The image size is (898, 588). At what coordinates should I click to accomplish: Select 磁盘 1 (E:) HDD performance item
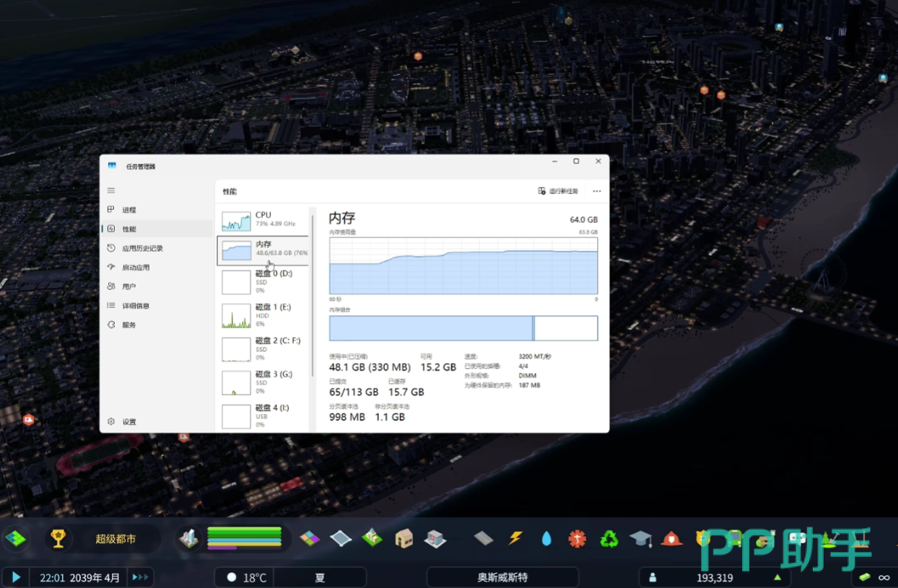[x=263, y=315]
